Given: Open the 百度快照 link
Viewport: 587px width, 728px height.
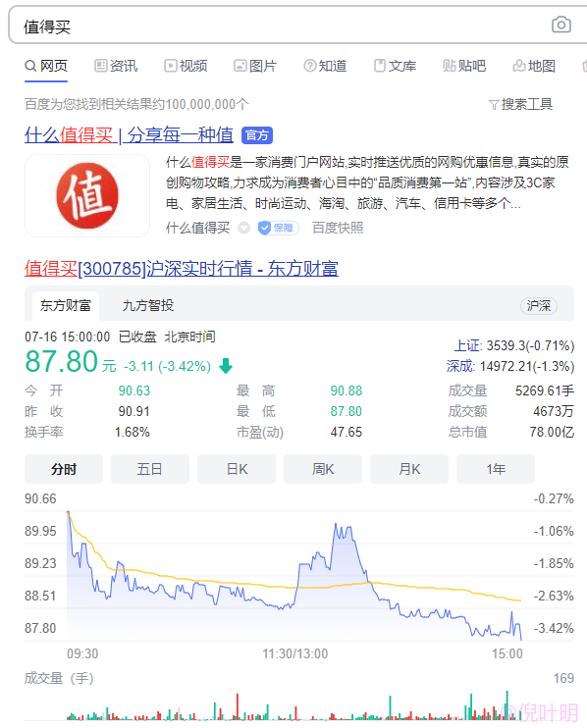Looking at the screenshot, I should [x=338, y=228].
